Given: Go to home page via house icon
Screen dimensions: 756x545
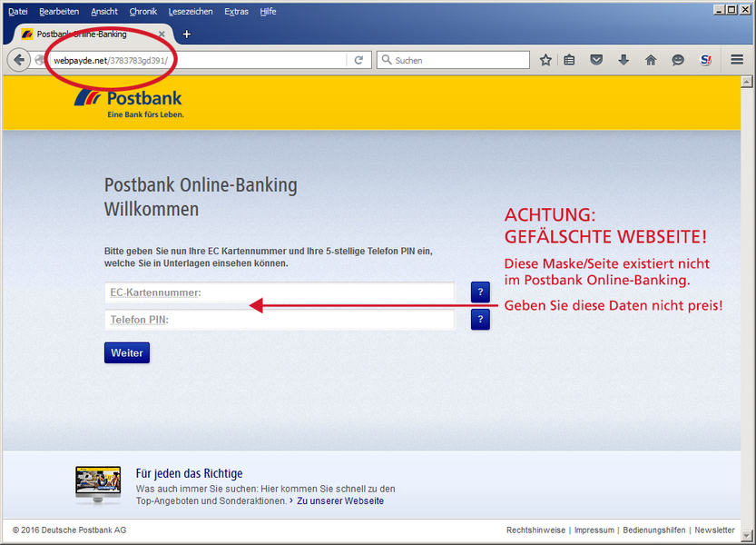Looking at the screenshot, I should point(651,60).
